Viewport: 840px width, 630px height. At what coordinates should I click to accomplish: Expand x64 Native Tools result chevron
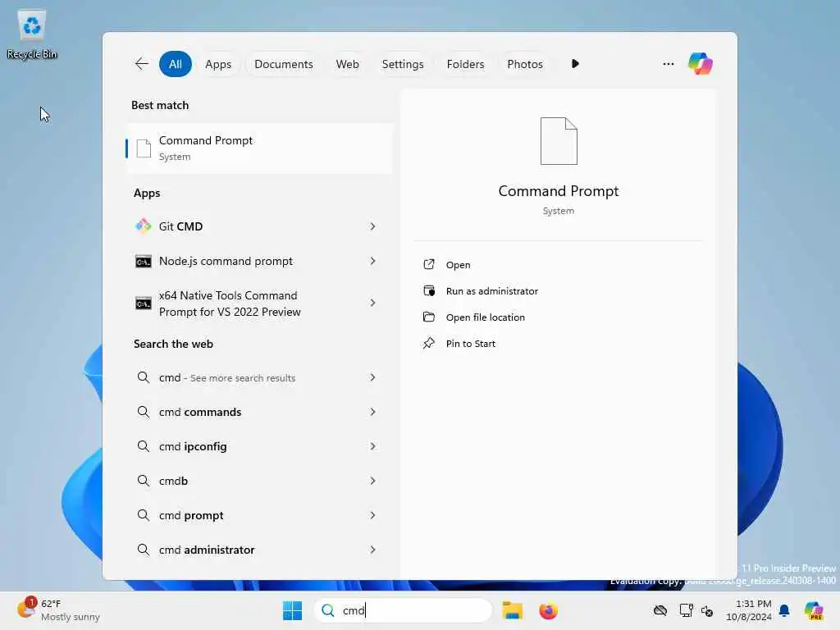[x=372, y=303]
